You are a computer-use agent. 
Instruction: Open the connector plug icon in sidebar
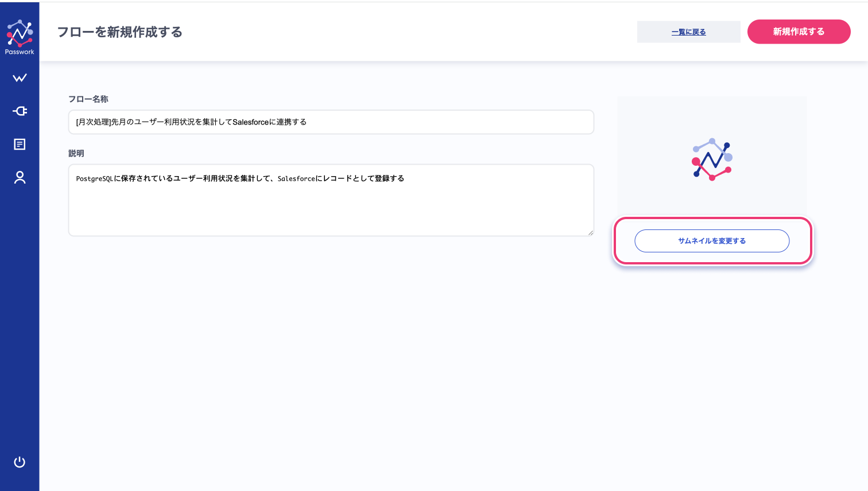coord(20,111)
